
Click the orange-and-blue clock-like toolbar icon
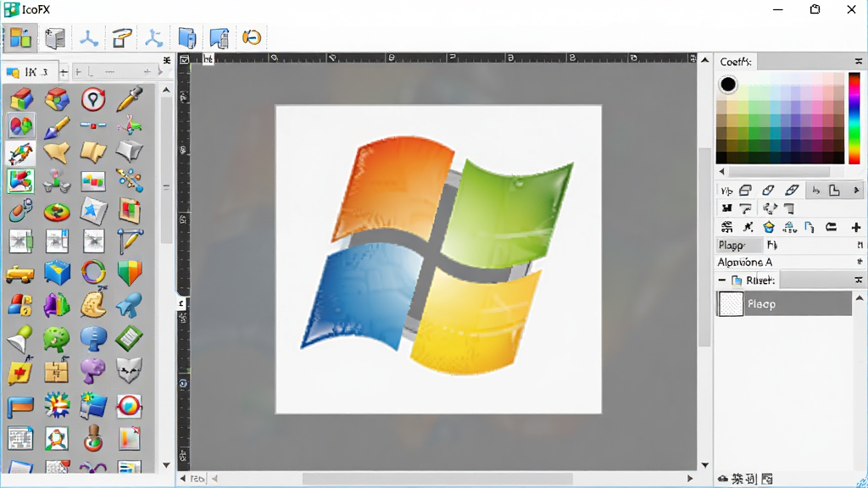coord(251,37)
